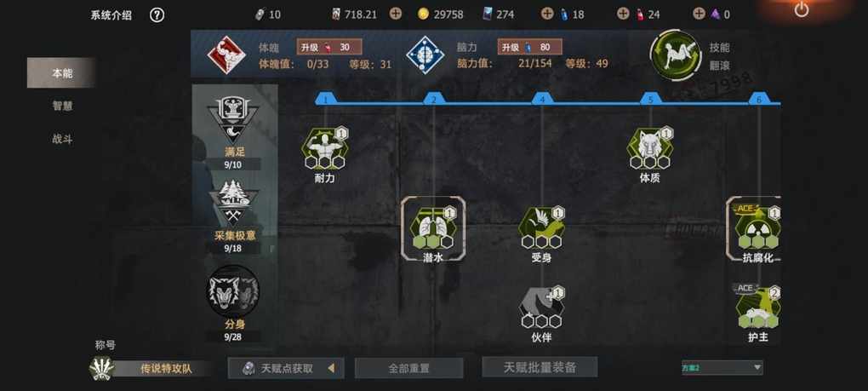Screen dimensions: 868x391
Task: Select the 潜水 diving lungs talent
Action: tap(433, 227)
